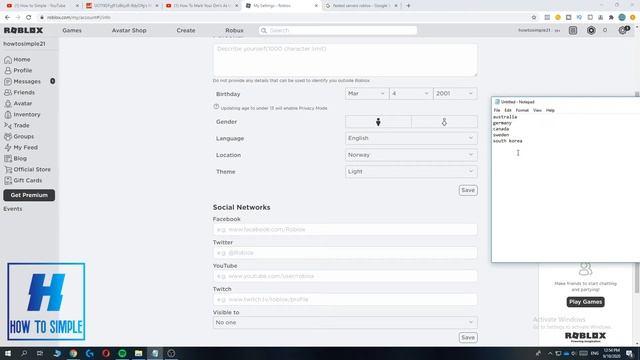
Task: Click the Get Premium button
Action: coord(29,195)
